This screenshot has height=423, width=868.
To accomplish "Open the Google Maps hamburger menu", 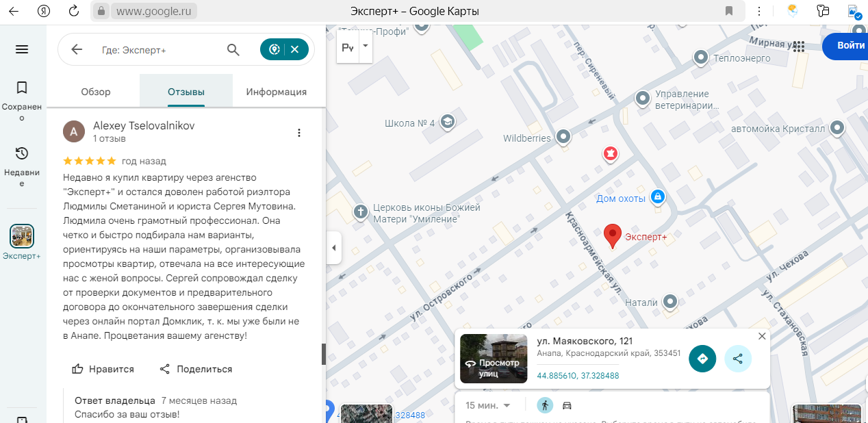I will coord(22,49).
